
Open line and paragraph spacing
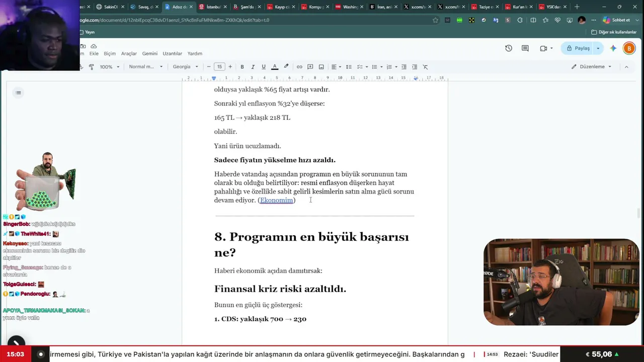pos(349,67)
